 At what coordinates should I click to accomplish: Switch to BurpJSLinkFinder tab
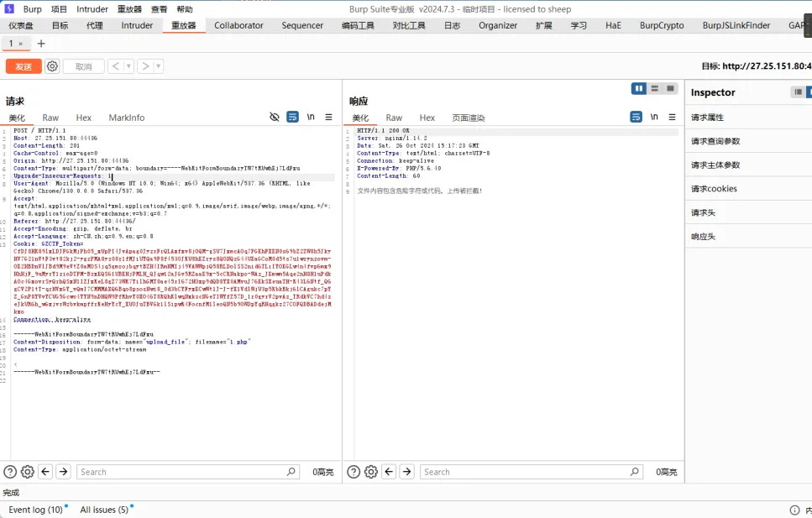(736, 25)
